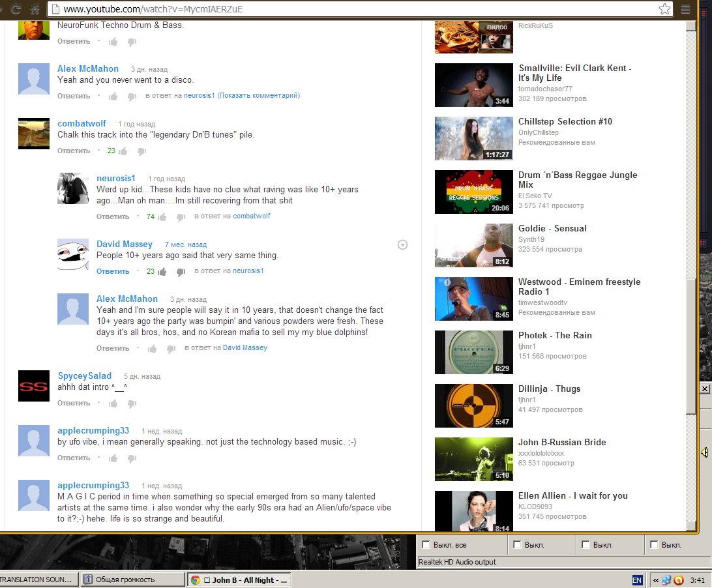Dislike SpyceySalad's intro comment
712x588 pixels.
coord(132,404)
